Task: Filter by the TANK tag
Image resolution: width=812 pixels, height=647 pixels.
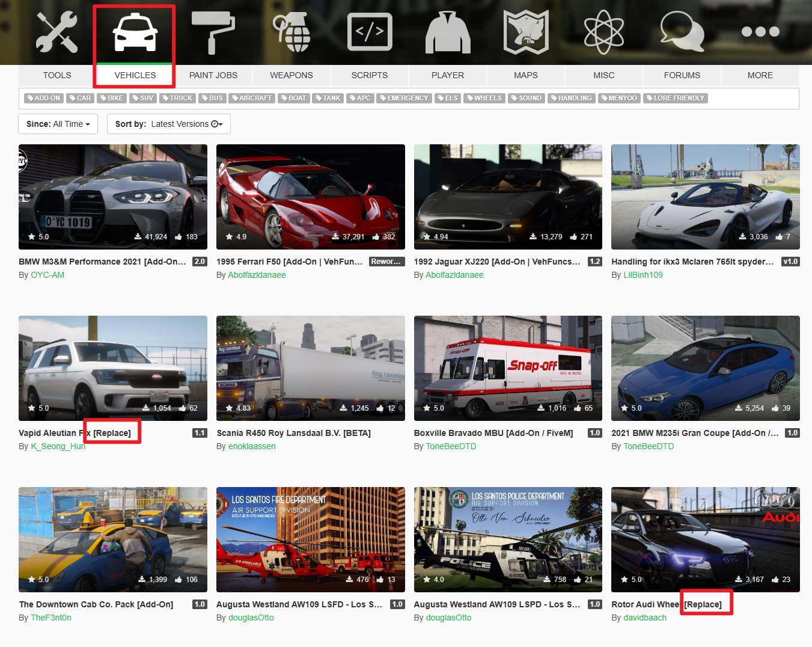Action: (x=328, y=98)
